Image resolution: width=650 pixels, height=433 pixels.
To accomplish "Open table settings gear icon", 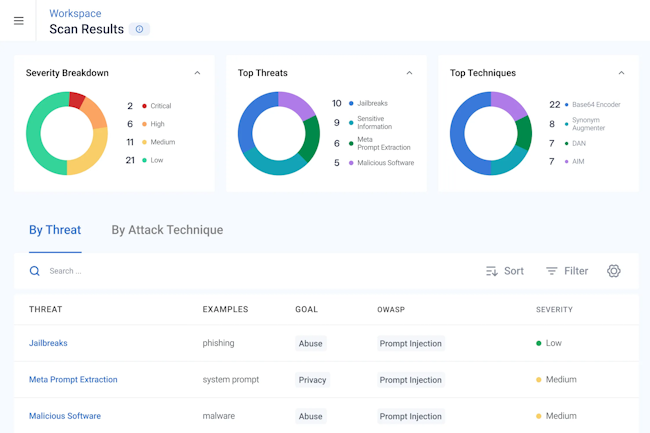I will [x=614, y=271].
